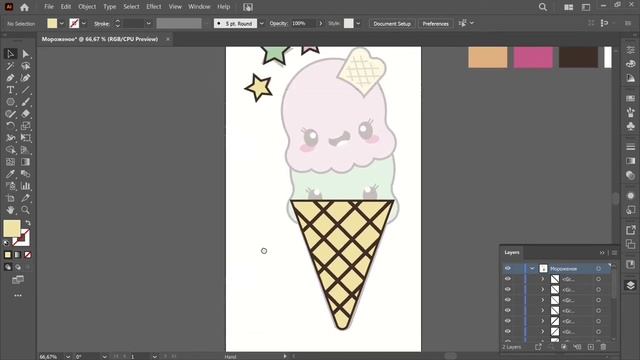This screenshot has height=360, width=640.
Task: Delete selection with Layers panel trash icon
Action: coord(603,347)
